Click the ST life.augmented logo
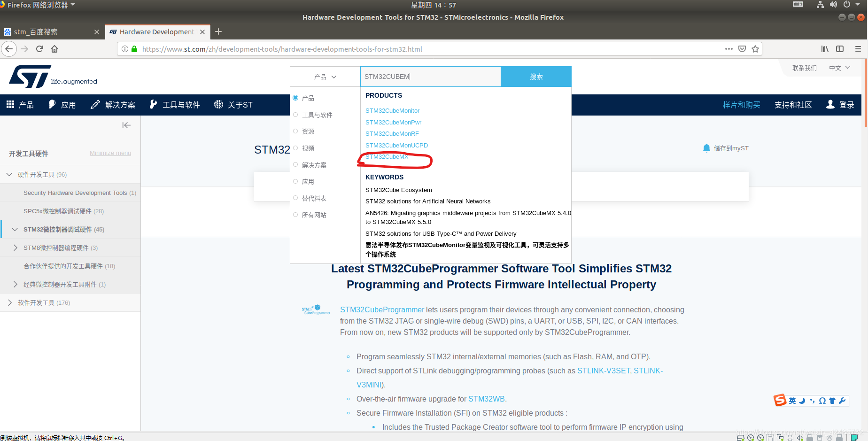 [x=53, y=77]
